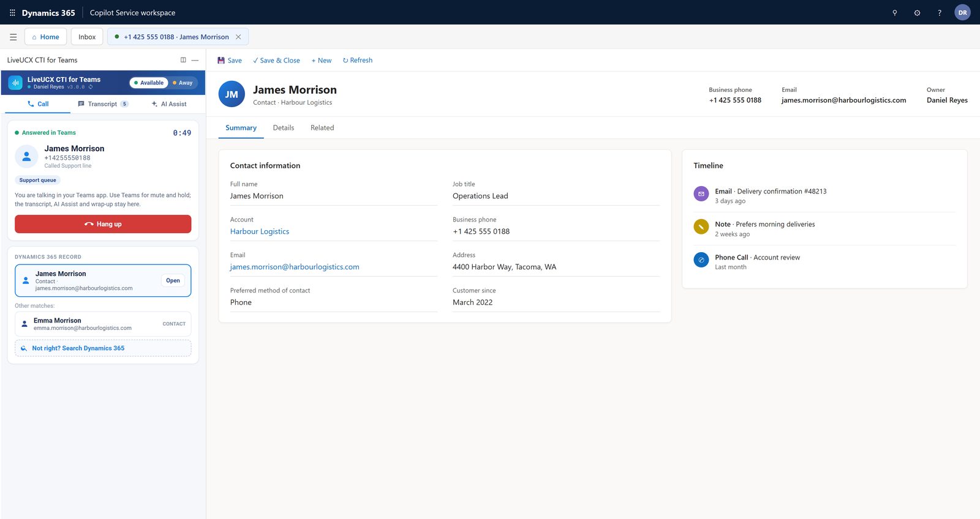Switch to the Call tab

pos(38,104)
